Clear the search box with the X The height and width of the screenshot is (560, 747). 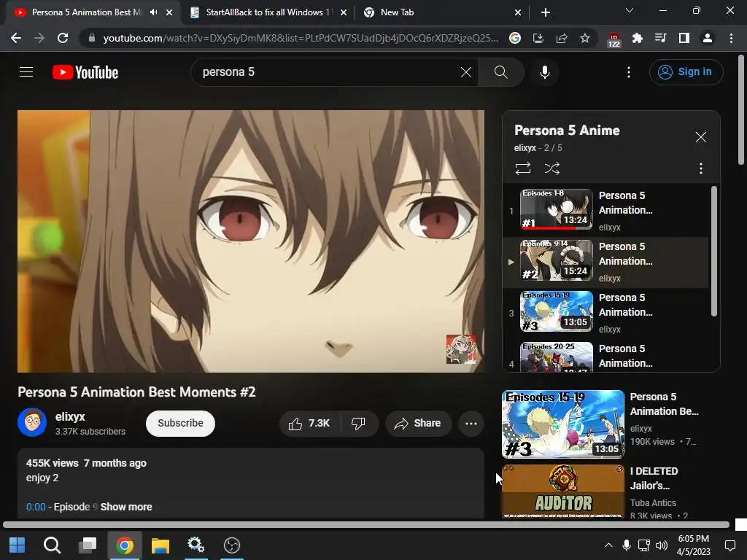466,72
